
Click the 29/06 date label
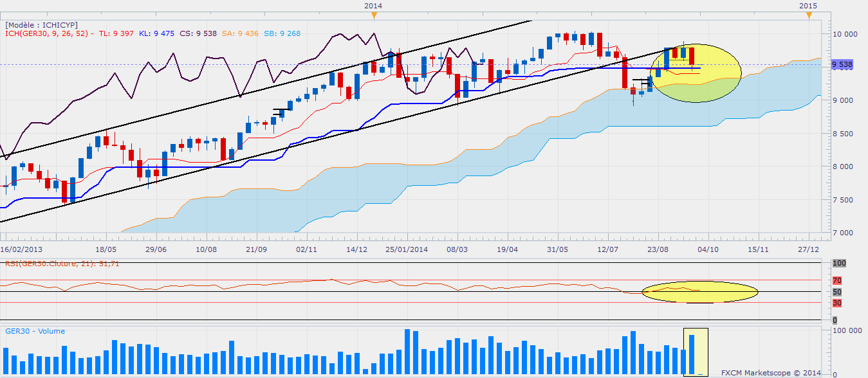(156, 248)
